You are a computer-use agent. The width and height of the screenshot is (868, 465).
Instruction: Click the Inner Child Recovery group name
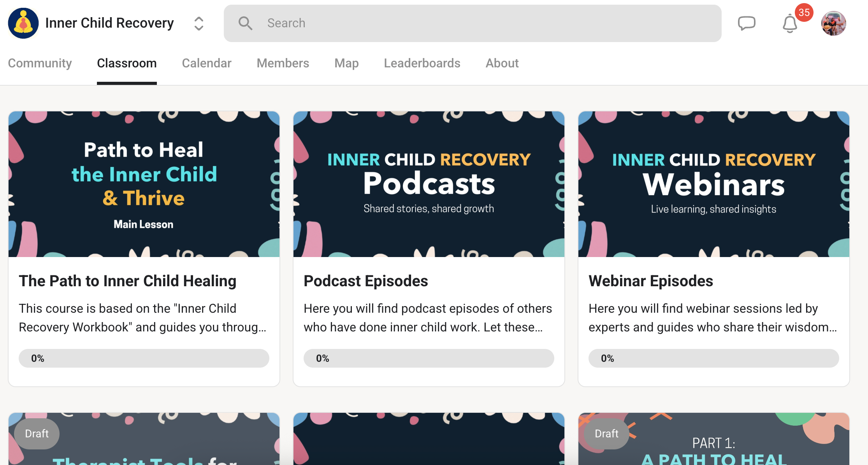(x=109, y=23)
